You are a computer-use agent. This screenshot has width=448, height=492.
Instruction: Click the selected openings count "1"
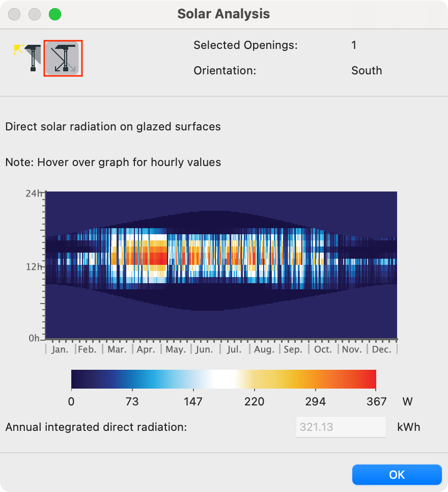point(354,45)
